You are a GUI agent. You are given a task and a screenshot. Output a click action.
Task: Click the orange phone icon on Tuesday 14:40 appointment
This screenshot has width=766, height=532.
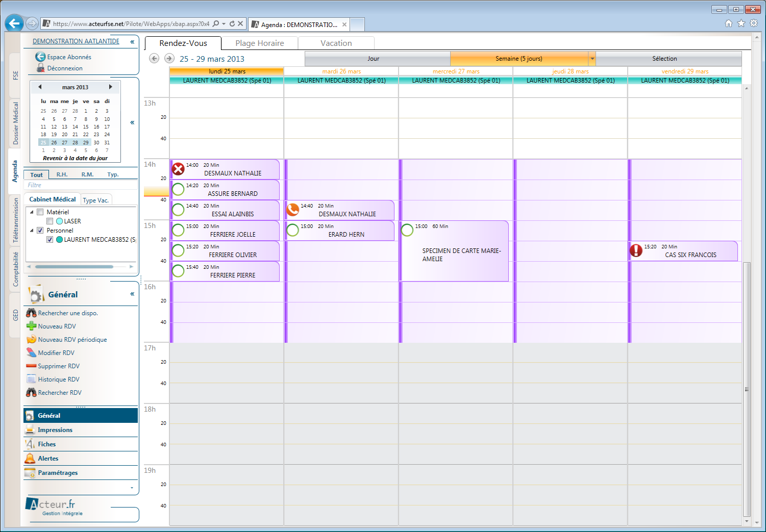292,210
